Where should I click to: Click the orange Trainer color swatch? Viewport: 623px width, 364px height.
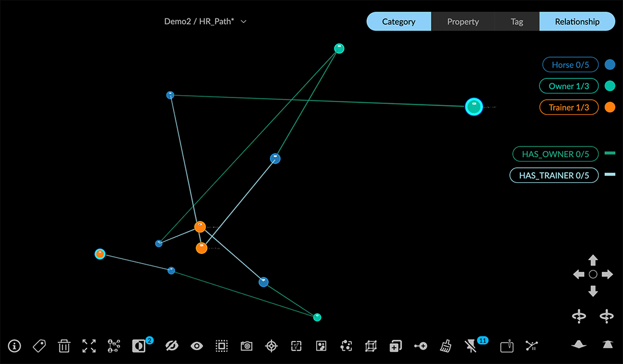click(610, 107)
